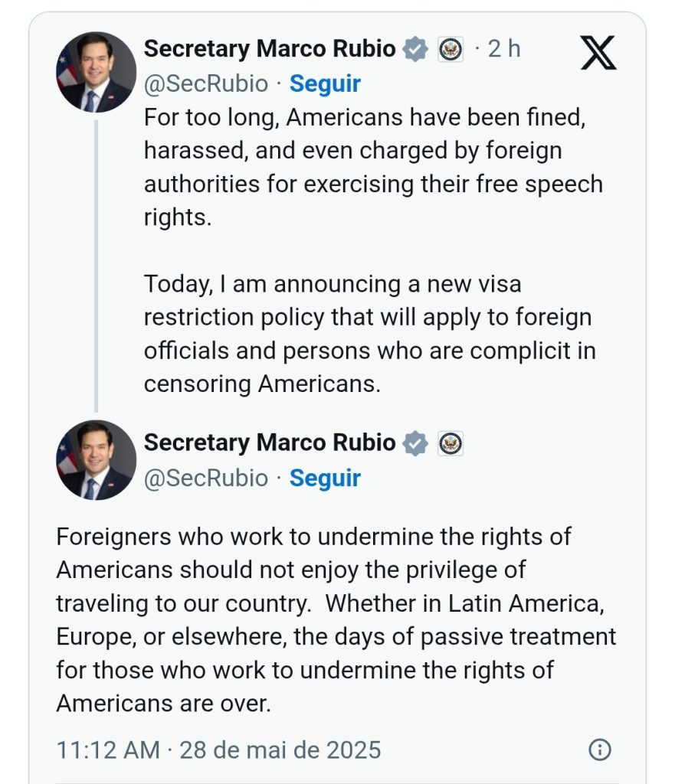Viewport: 675px width, 784px height.
Task: Click the government seal icon in second tweet
Action: click(451, 443)
